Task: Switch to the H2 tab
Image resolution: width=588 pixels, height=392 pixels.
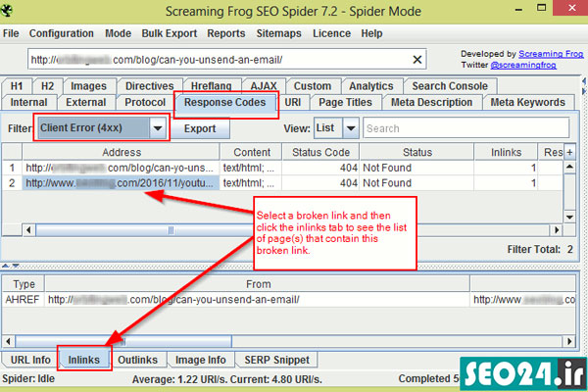Action: click(x=47, y=86)
